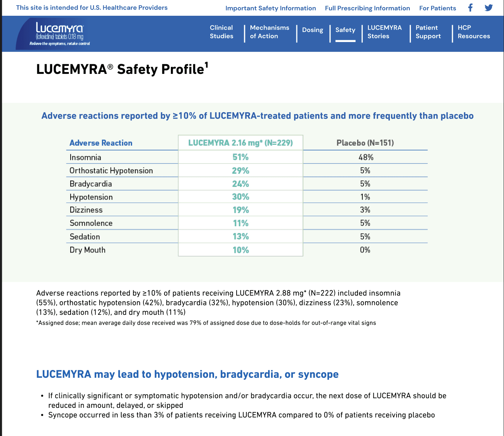
Task: Select the Bradycardia row label
Action: coord(91,184)
